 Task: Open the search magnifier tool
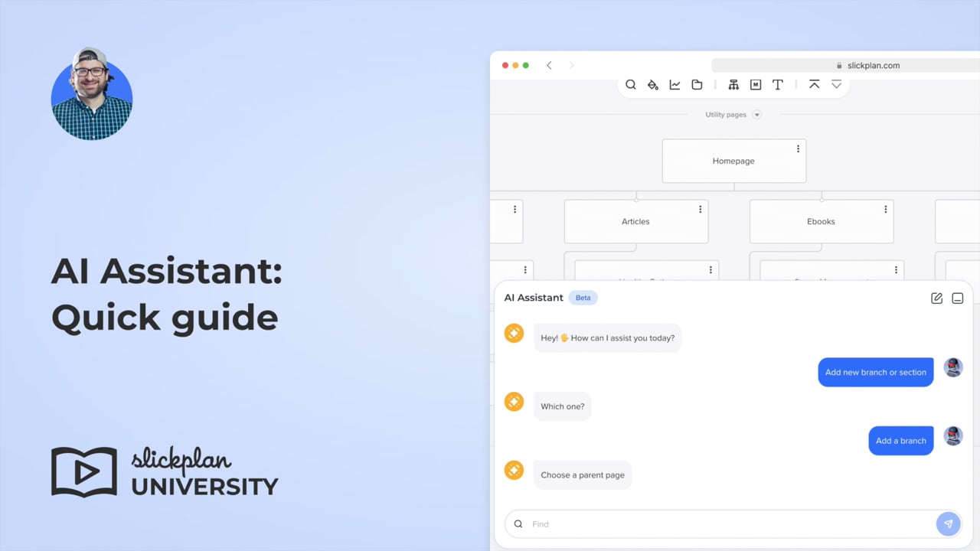click(631, 85)
